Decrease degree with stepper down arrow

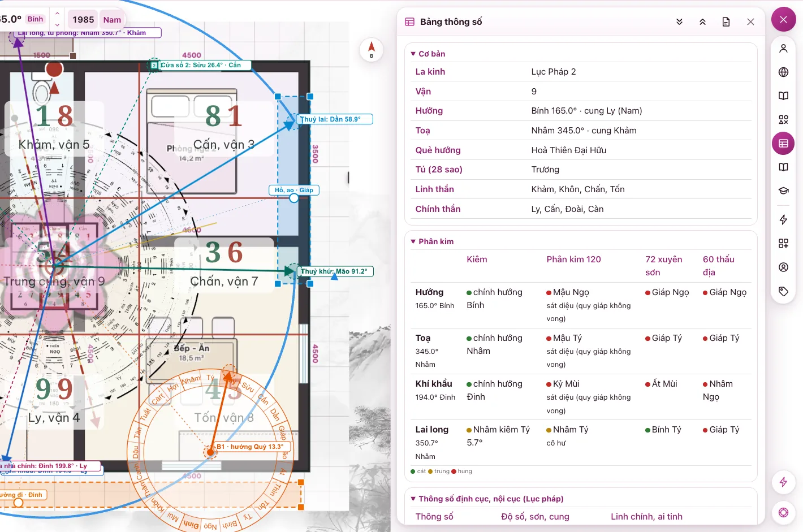[x=57, y=25]
